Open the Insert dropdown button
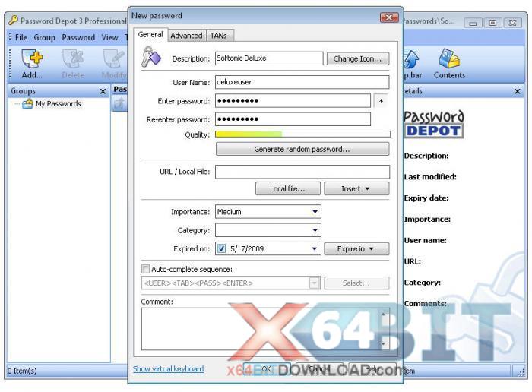Screen dimensions: 532x392 (x=356, y=189)
